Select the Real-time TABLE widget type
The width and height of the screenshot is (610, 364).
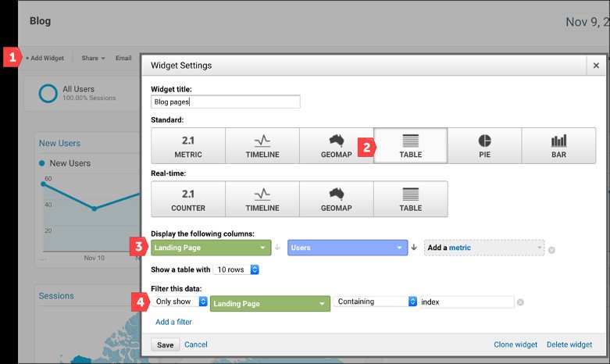coord(410,199)
